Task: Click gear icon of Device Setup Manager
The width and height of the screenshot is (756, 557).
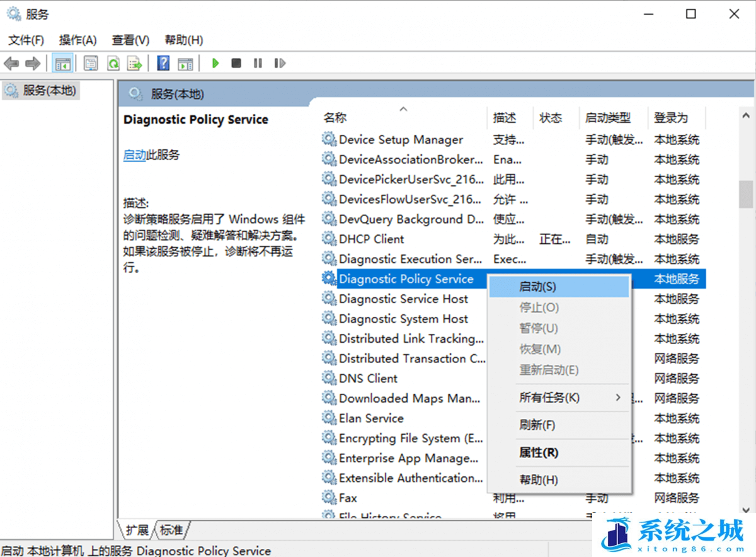Action: click(x=329, y=139)
